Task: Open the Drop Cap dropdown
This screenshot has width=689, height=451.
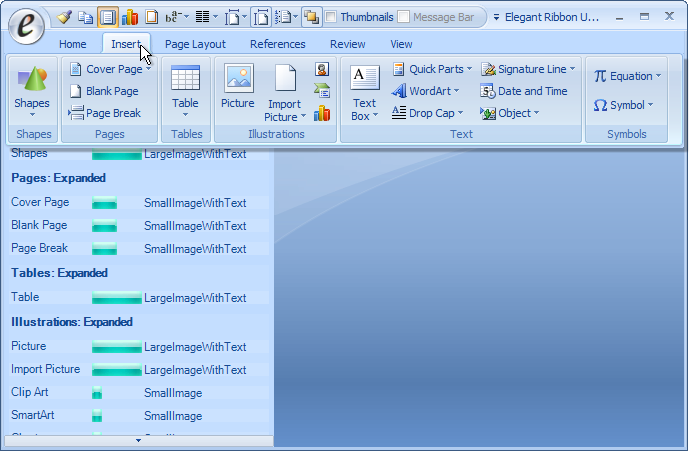Action: 460,113
